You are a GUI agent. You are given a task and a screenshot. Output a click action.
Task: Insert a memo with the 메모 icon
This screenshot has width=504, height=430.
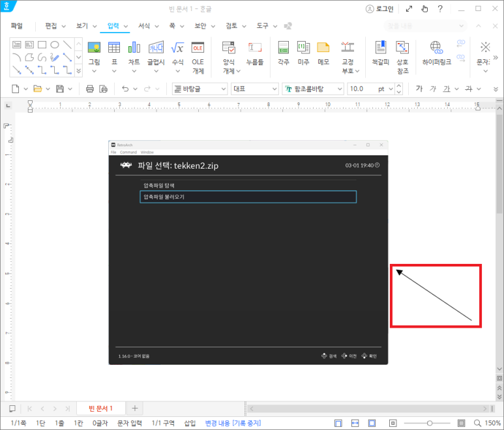pyautogui.click(x=323, y=48)
